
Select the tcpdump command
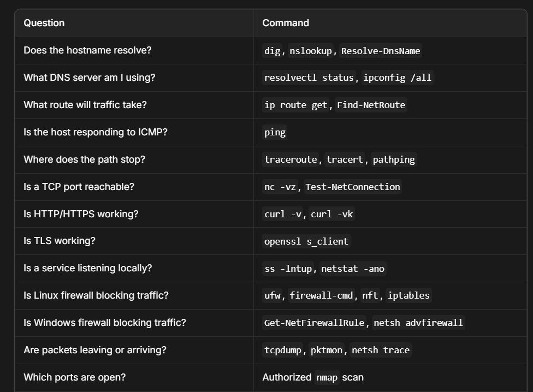283,350
